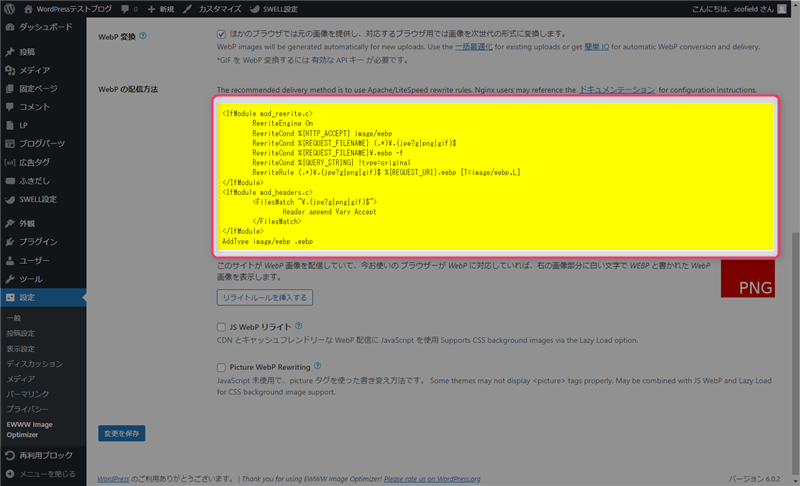Open ディスカッション submenu item

[x=35, y=364]
